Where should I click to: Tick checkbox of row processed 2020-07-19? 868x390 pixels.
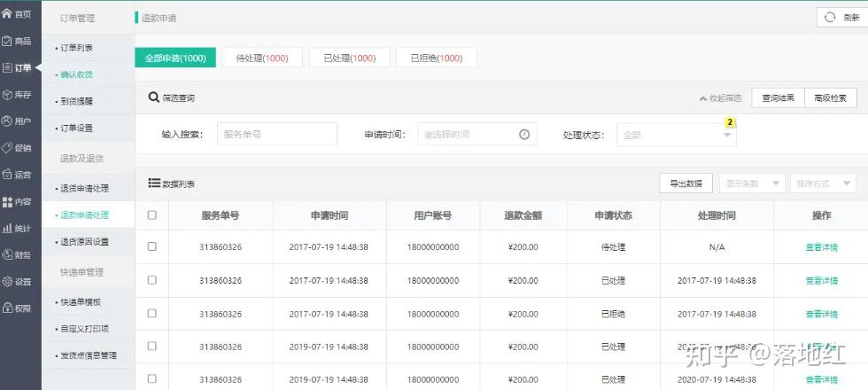click(151, 379)
